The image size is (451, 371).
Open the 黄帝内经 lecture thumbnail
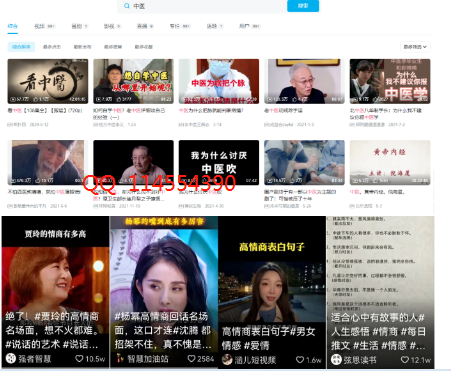(390, 162)
